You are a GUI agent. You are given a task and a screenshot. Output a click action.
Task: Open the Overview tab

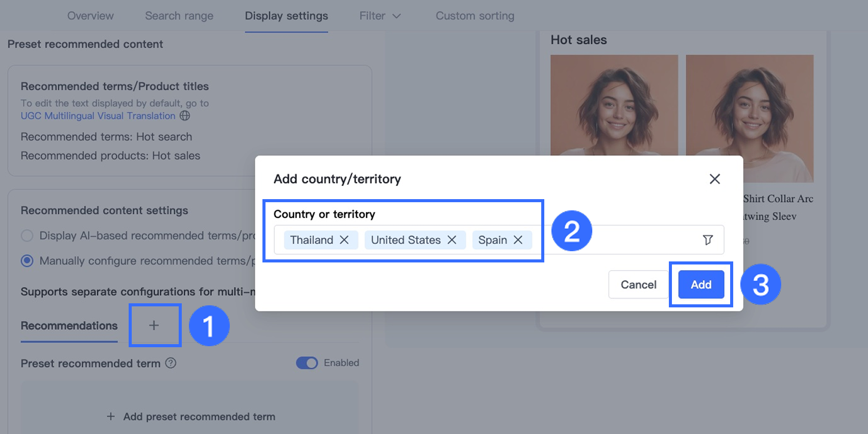pyautogui.click(x=90, y=16)
